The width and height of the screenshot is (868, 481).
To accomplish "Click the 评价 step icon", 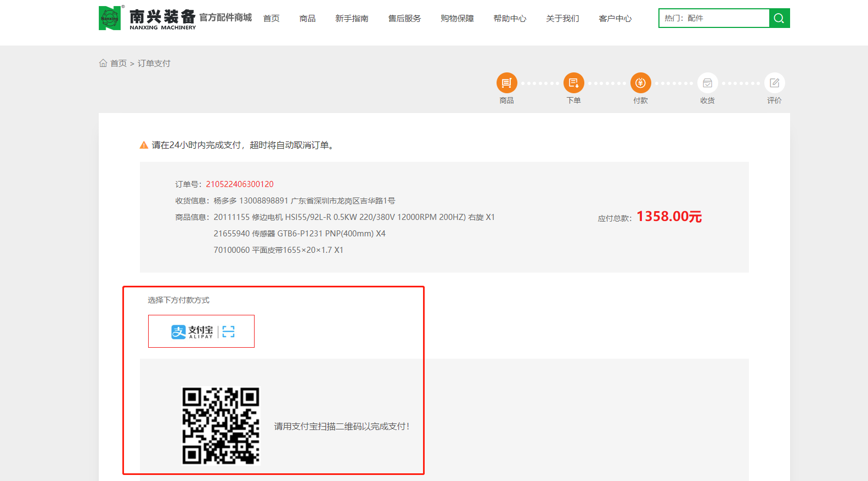I will (774, 83).
